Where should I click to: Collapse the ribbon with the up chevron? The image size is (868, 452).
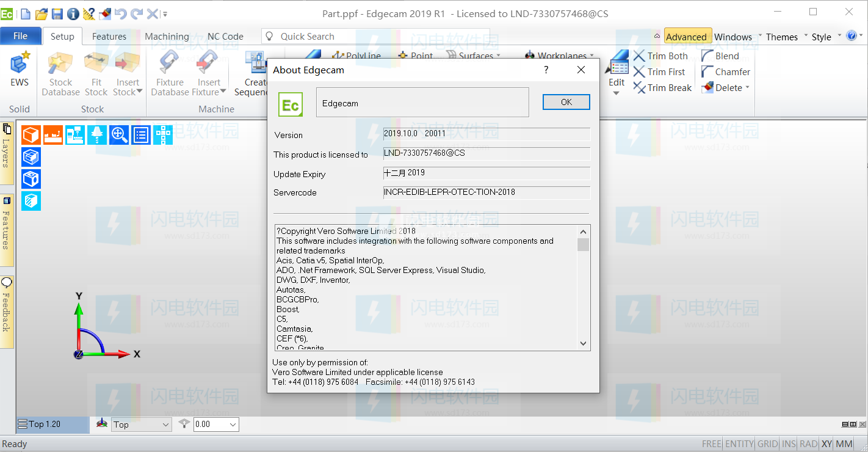click(x=657, y=37)
